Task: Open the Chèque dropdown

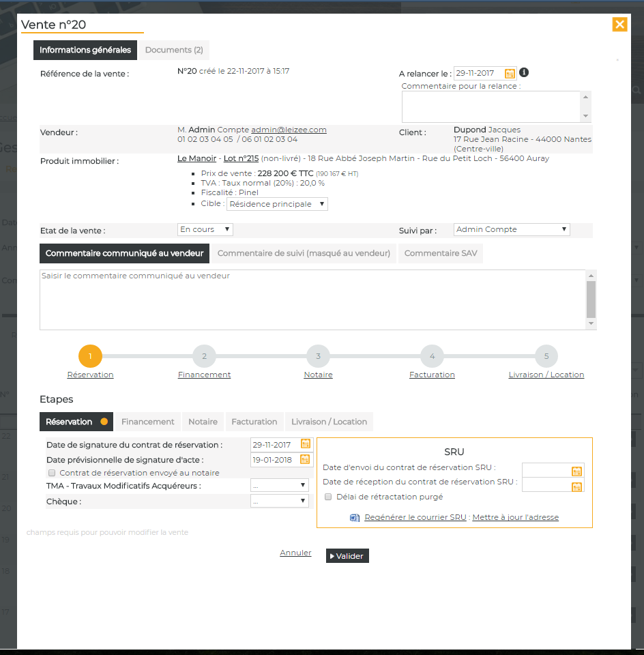Action: pyautogui.click(x=280, y=500)
